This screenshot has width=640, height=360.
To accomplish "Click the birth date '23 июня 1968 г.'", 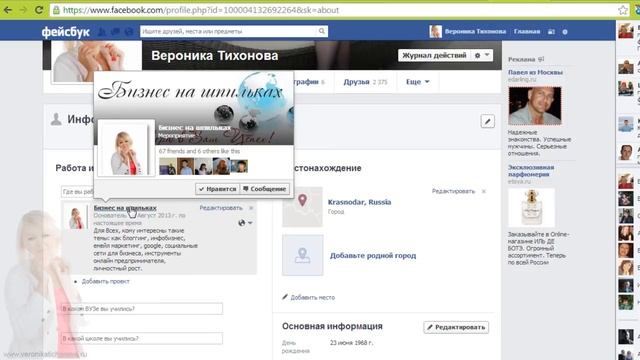I will click(351, 343).
